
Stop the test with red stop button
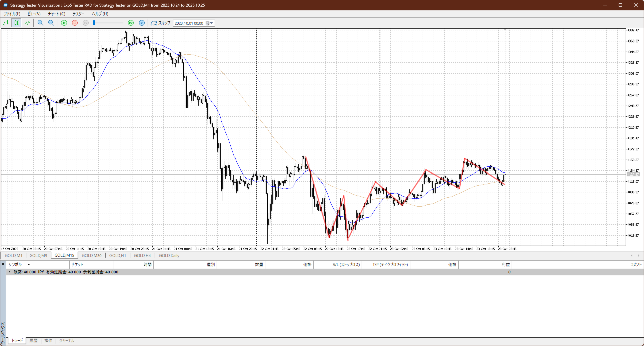coord(75,23)
